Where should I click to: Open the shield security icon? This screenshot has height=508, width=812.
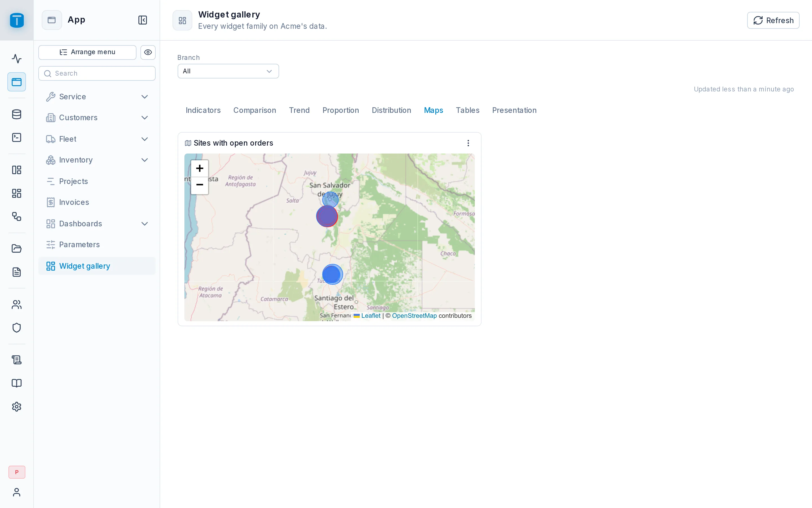click(x=16, y=328)
